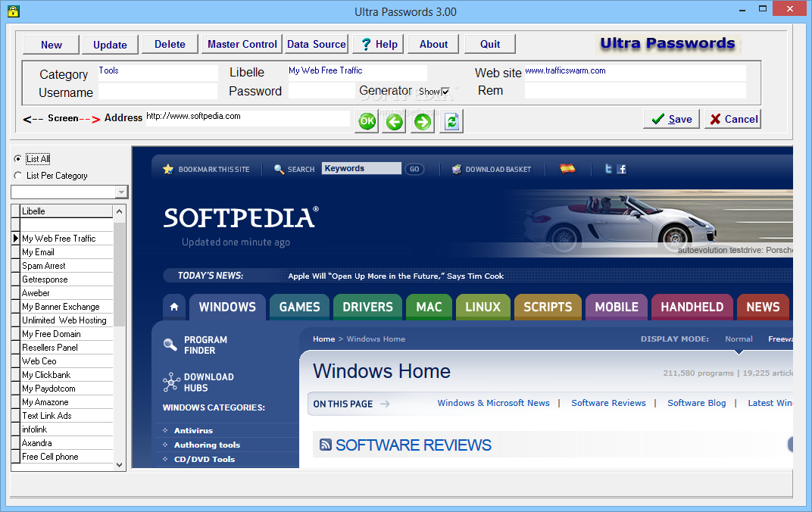Click the page refresh icon

[x=451, y=122]
